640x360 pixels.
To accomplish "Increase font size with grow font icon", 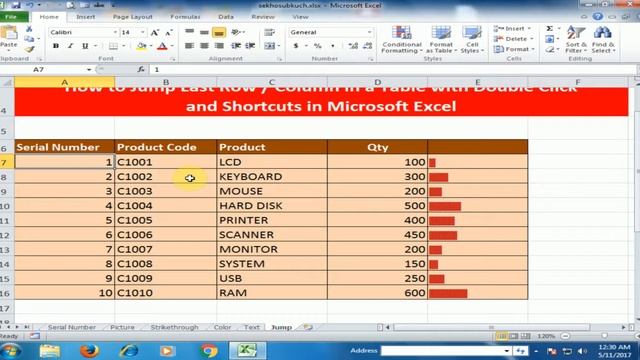I will pos(154,32).
